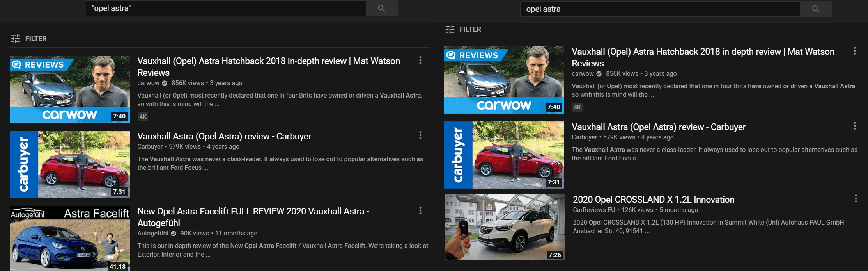Open the FILTER options in the quoted-query results
The height and width of the screenshot is (271, 868).
tap(29, 39)
